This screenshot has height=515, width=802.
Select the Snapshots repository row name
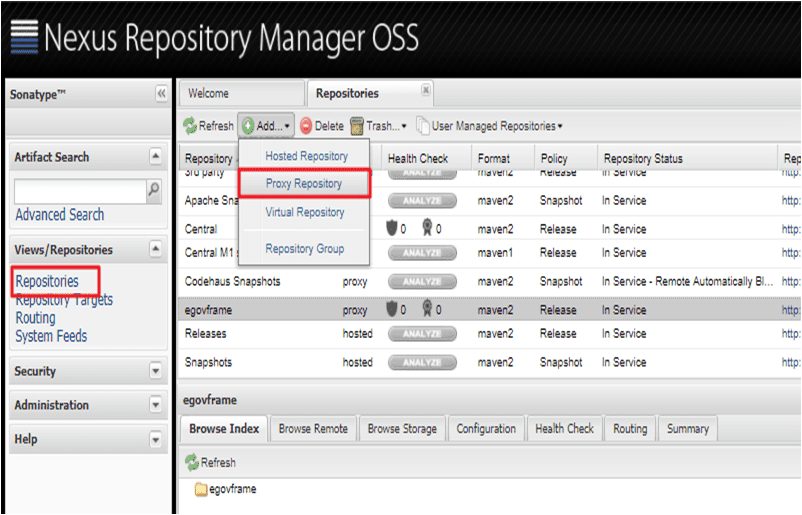click(x=208, y=362)
